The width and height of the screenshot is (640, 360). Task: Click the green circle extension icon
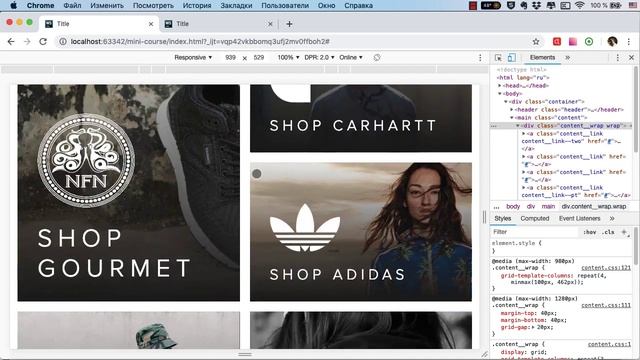point(589,42)
